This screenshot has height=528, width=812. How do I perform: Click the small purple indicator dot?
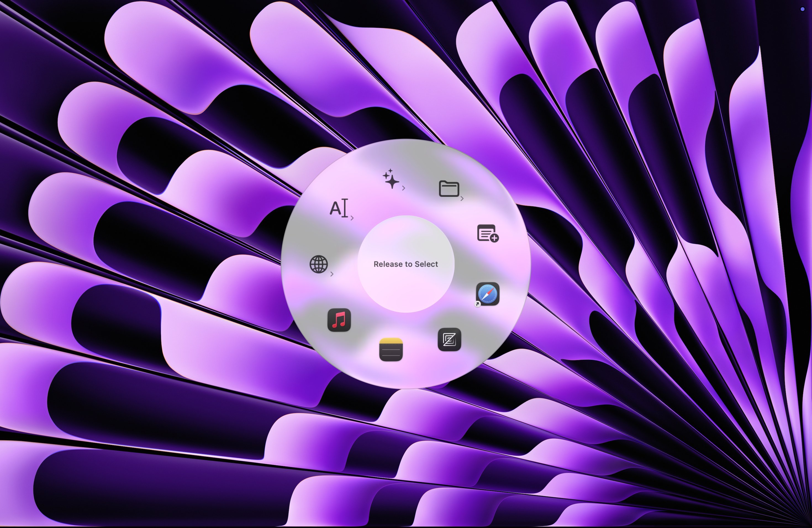pos(802,9)
